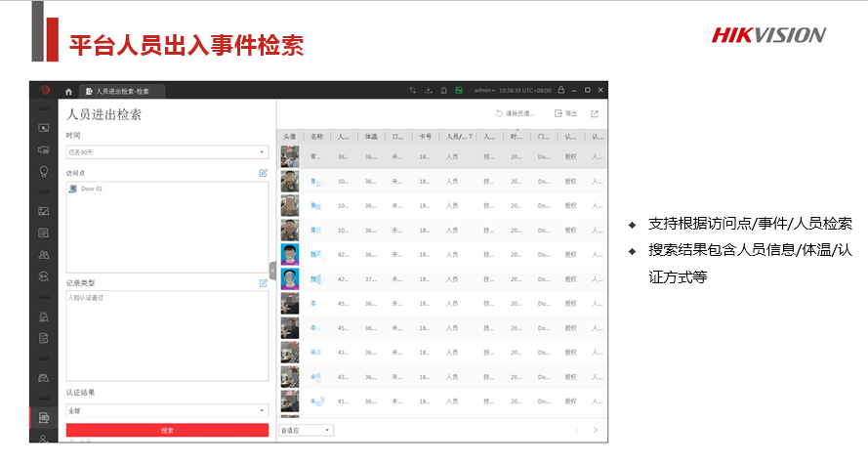
Task: Click the 头像 column header
Action: point(290,136)
